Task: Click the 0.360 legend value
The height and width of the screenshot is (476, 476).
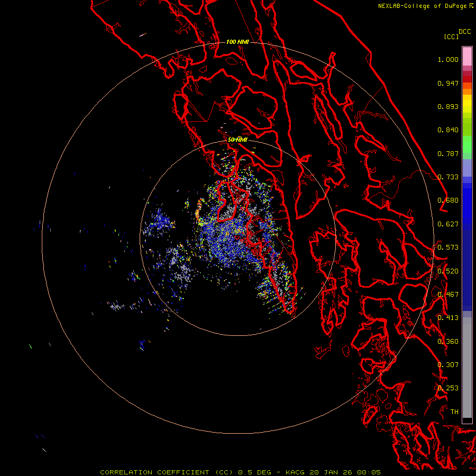Action: pos(448,342)
